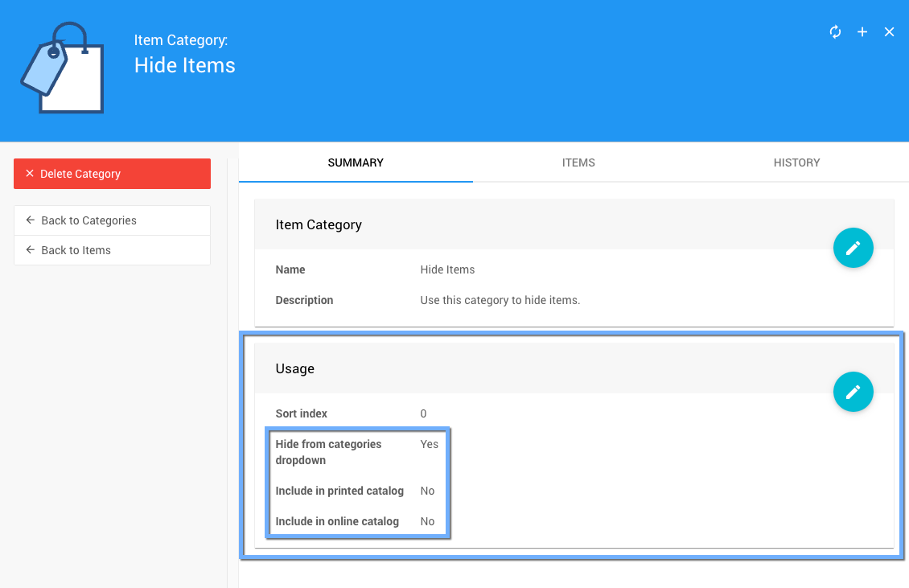Click the refresh icon in the header
909x588 pixels.
coord(835,32)
